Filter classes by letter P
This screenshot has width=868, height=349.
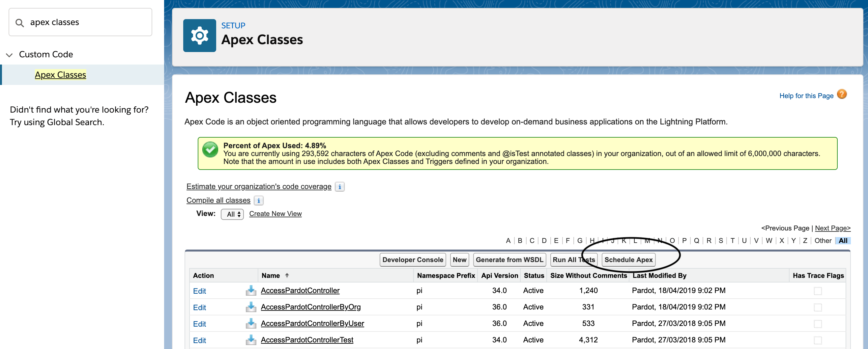(x=684, y=241)
